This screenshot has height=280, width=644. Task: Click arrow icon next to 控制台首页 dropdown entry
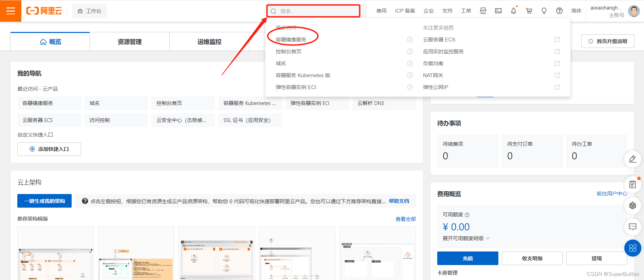410,52
